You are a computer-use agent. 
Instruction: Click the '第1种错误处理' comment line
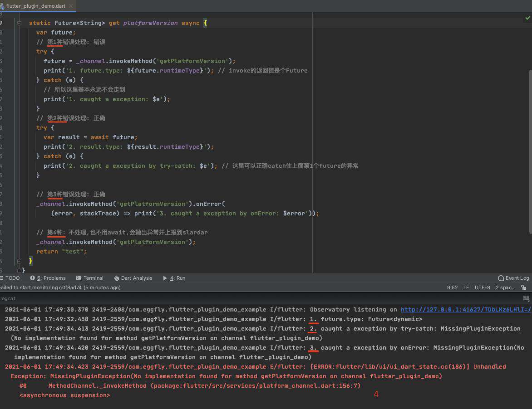click(71, 42)
